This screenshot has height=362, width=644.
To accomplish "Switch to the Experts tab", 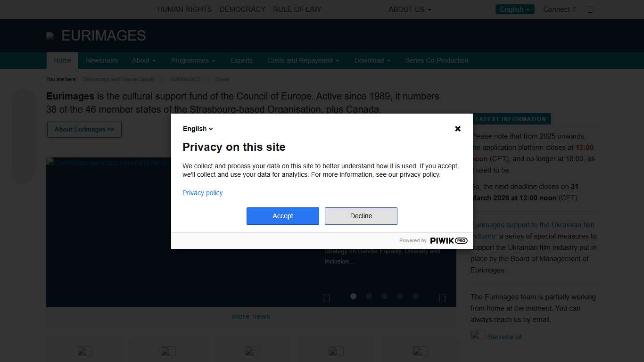I will (241, 60).
